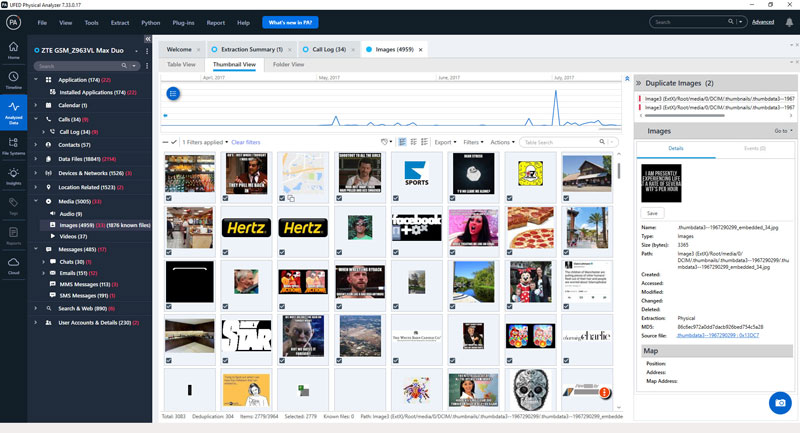This screenshot has width=800, height=433.
Task: Click the What's new in PA button
Action: [290, 22]
